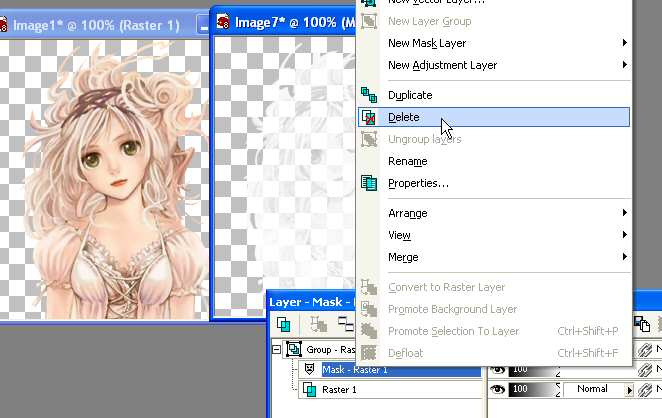Choose Delete from the layer context menu
This screenshot has height=418, width=662.
[494, 117]
